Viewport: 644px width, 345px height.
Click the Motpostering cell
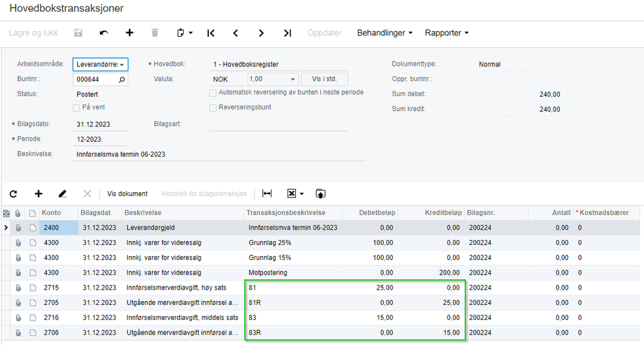[293, 273]
